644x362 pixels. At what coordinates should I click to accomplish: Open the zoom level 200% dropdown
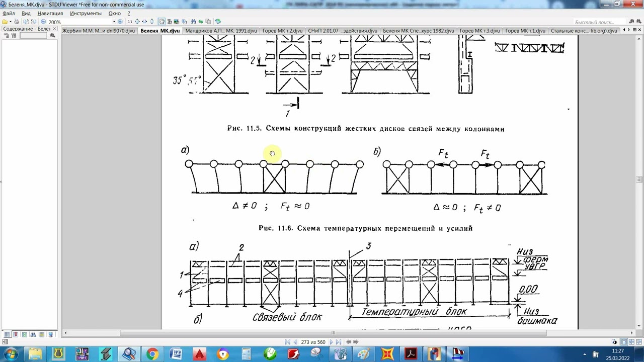(114, 22)
